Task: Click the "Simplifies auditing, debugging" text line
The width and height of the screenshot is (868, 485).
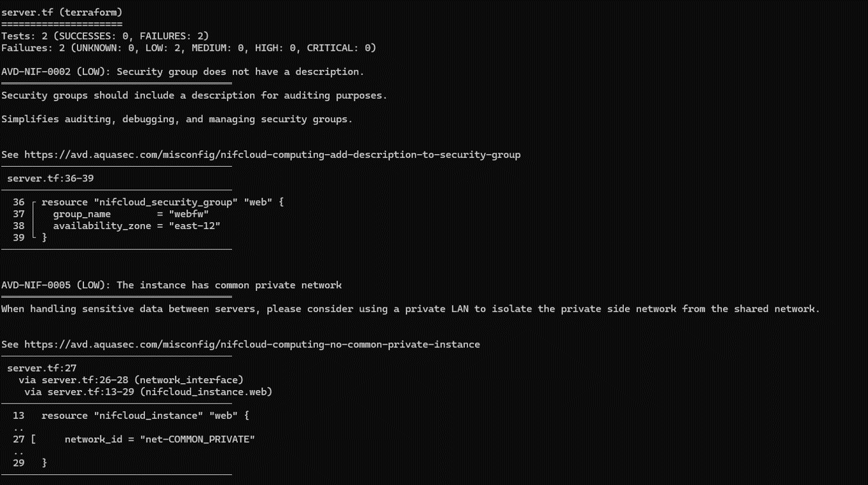Action: (176, 119)
